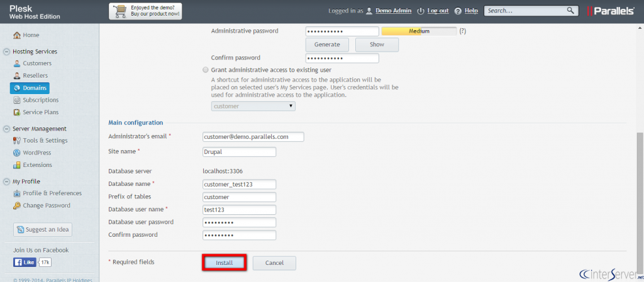The height and width of the screenshot is (282, 644).
Task: Click the shopping cart demo icon
Action: click(120, 11)
